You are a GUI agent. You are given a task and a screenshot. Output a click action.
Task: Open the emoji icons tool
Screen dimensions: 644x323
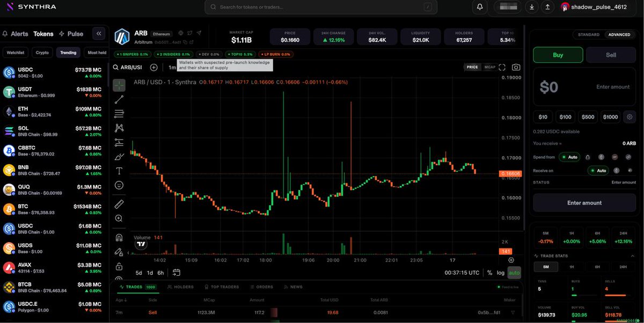click(119, 185)
